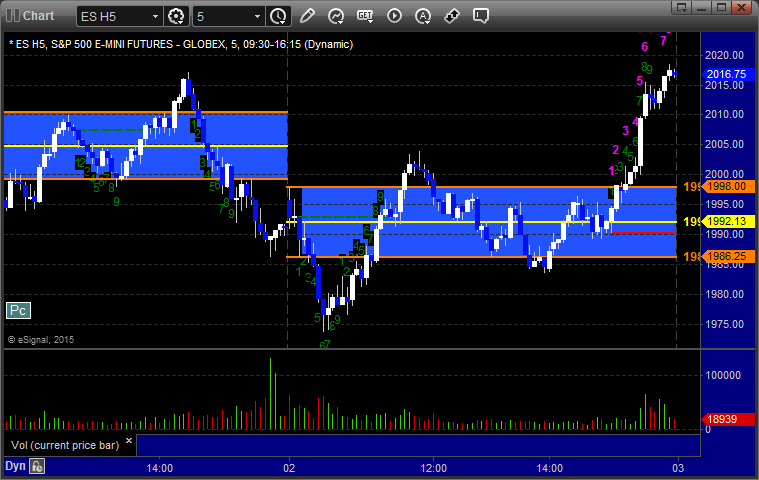The width and height of the screenshot is (759, 480).
Task: Click the interval field showing 5
Action: point(223,16)
